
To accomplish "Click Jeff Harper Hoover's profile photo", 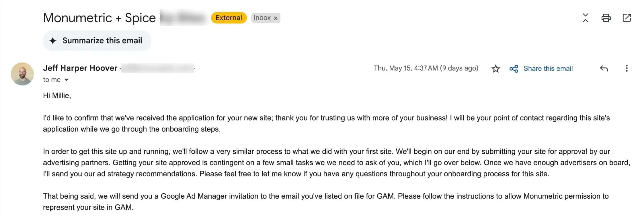I will click(x=22, y=74).
